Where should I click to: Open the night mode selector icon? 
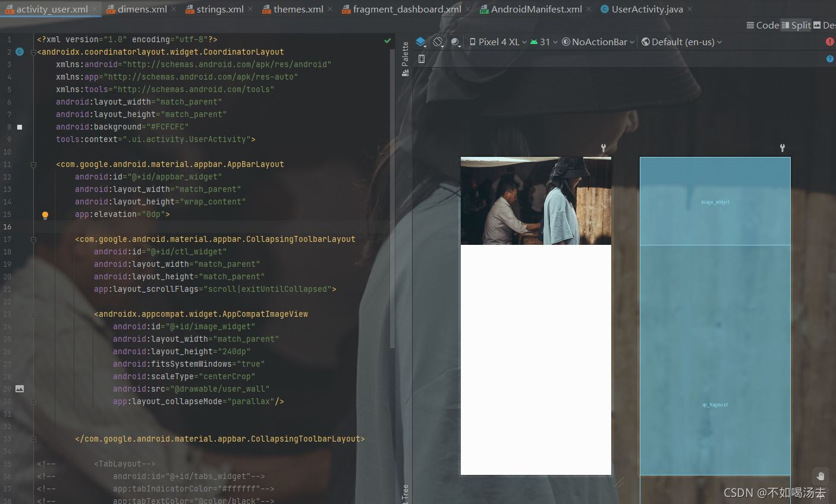pos(456,42)
